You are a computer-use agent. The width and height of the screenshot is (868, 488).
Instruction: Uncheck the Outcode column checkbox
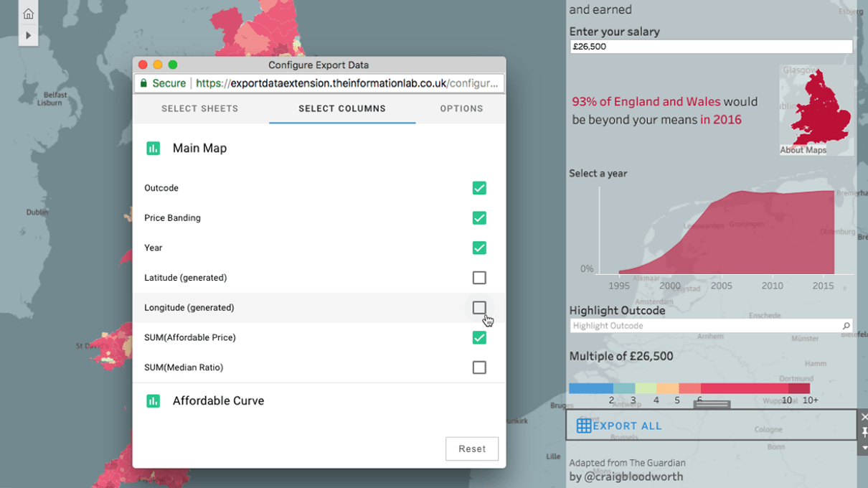tap(479, 188)
